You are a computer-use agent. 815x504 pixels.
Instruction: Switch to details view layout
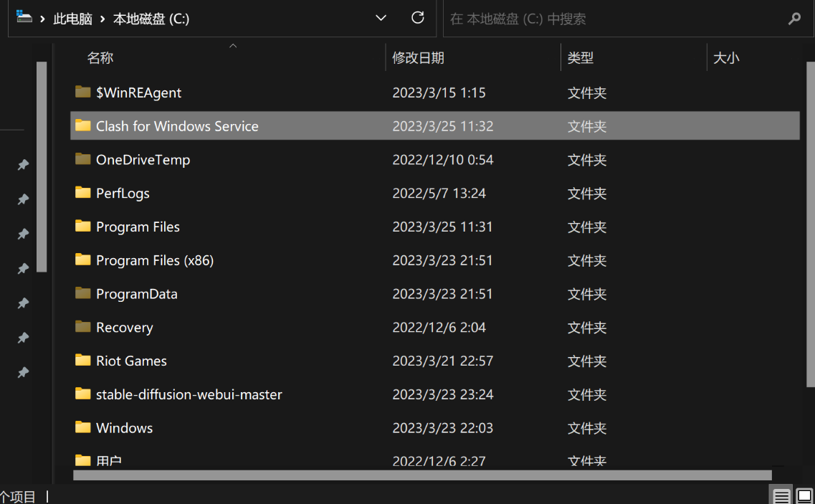[782, 496]
